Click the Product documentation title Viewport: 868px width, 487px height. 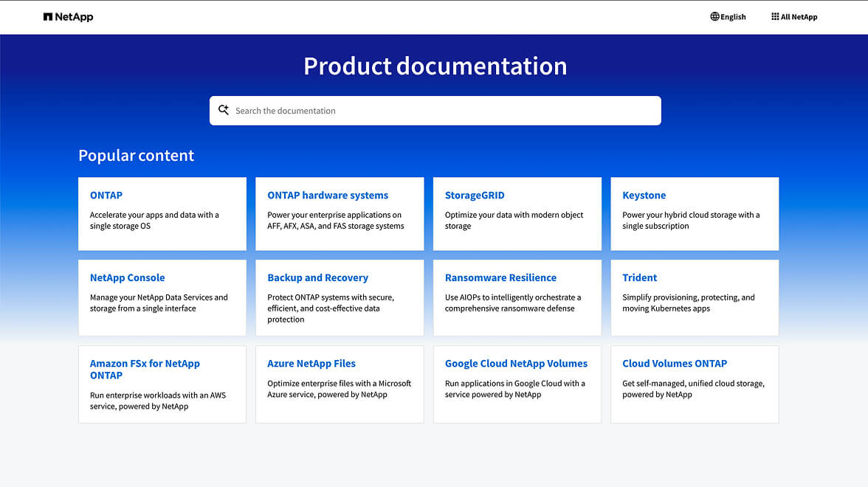[x=435, y=66]
